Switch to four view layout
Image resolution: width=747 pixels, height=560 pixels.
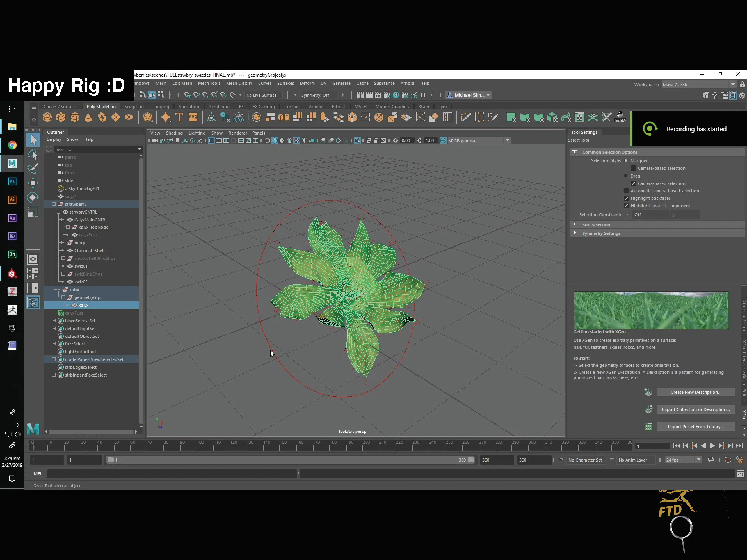pyautogui.click(x=33, y=273)
